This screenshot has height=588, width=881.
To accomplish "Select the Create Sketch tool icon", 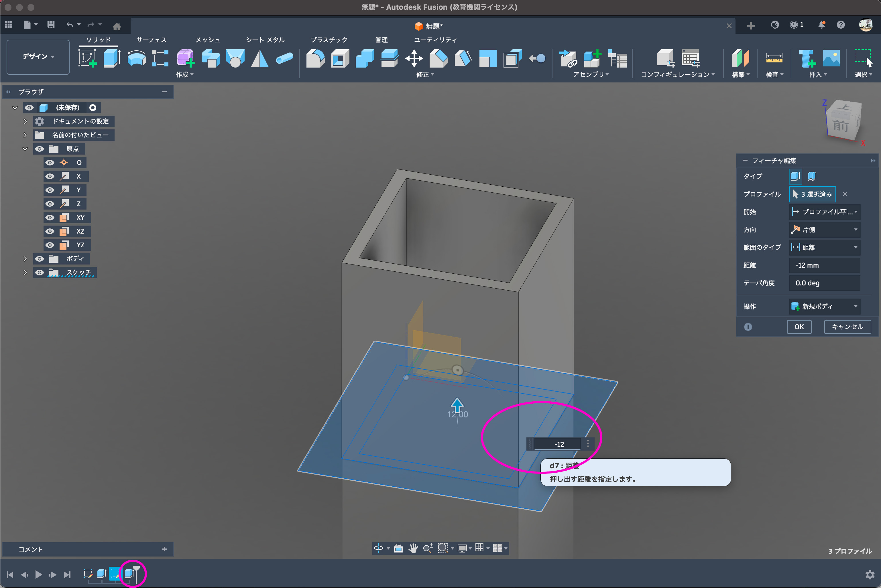I will pos(87,58).
